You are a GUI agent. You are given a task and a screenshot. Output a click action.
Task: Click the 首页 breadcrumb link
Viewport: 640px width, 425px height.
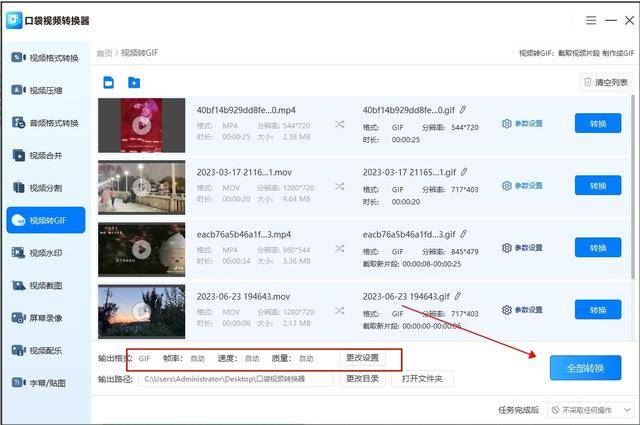click(x=104, y=53)
